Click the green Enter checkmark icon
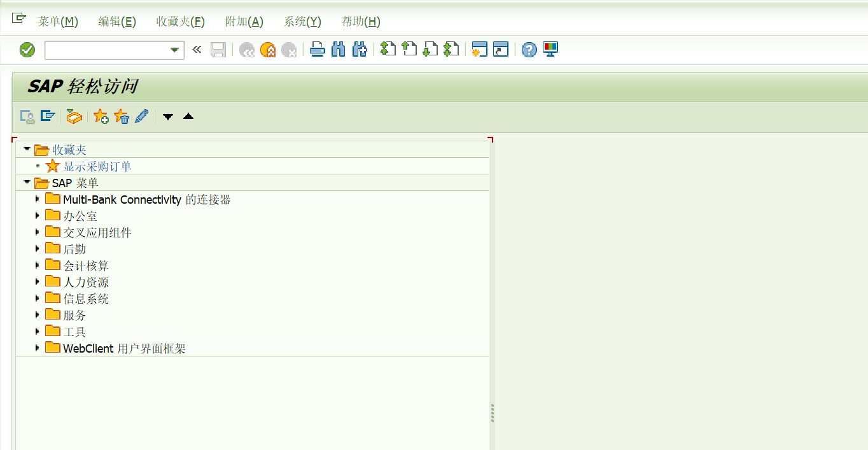The image size is (868, 450). point(27,50)
